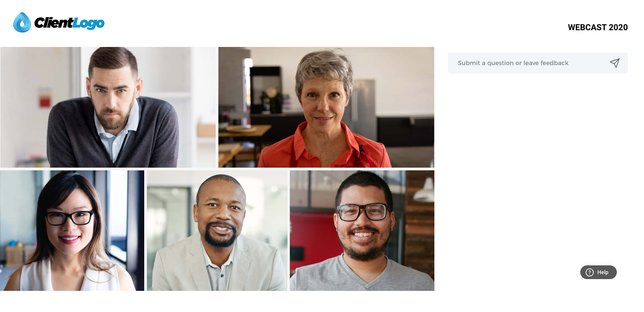Click the question mark icon in Help
The image size is (644, 312).
pyautogui.click(x=590, y=272)
